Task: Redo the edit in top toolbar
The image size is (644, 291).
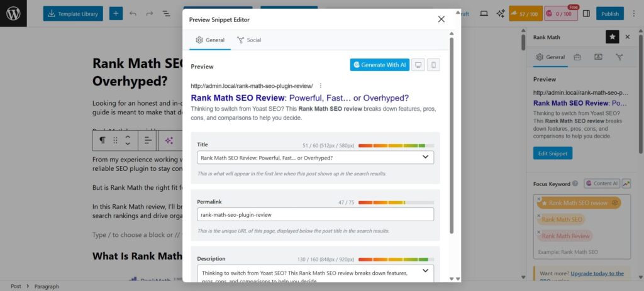Action: 150,14
